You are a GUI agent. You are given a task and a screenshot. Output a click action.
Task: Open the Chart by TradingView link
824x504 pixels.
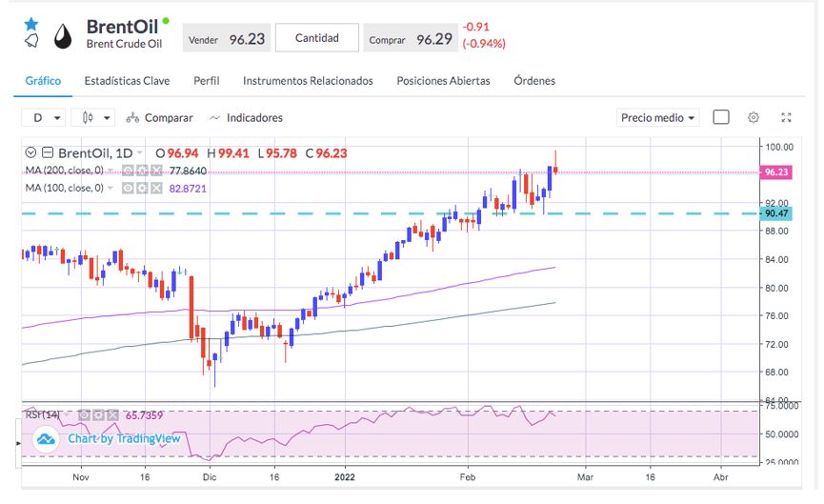(x=124, y=438)
